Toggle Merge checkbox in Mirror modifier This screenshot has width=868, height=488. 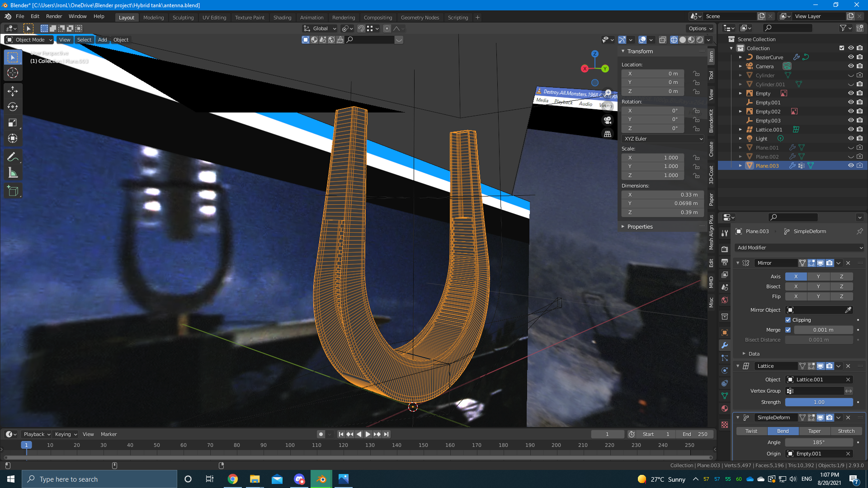(788, 330)
